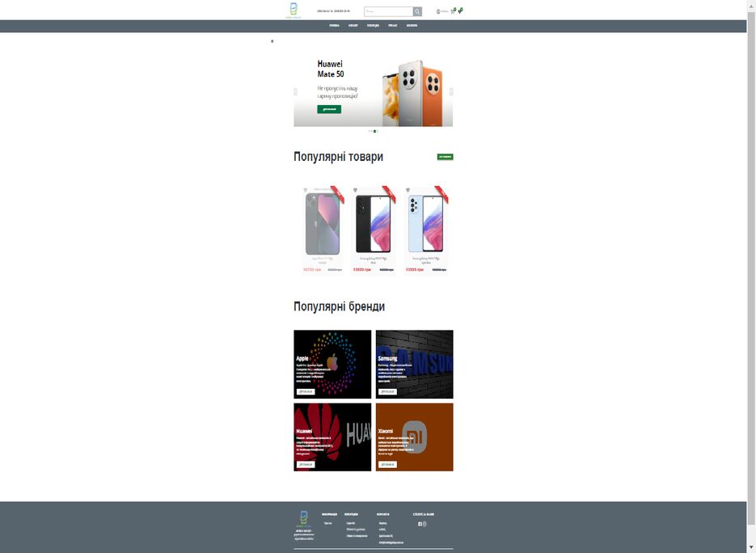756x553 pixels.
Task: Open the second navigation bar item
Action: pyautogui.click(x=353, y=26)
